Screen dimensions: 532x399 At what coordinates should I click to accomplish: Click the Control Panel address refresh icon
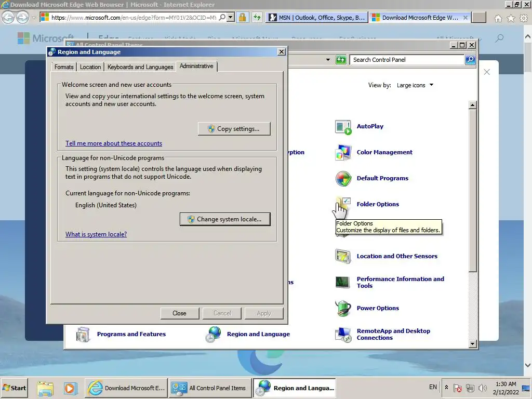tap(341, 60)
